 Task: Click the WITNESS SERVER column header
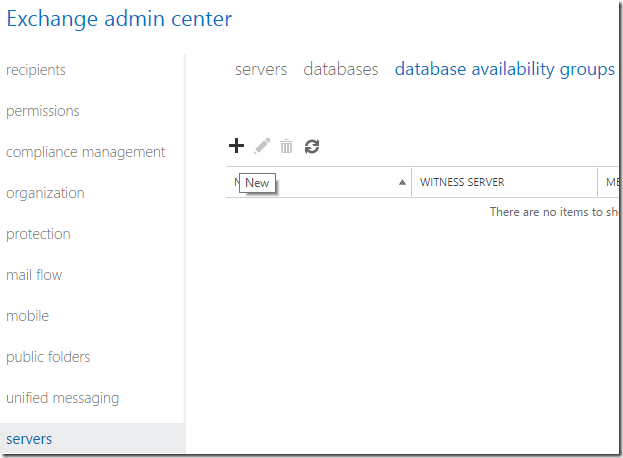505,182
